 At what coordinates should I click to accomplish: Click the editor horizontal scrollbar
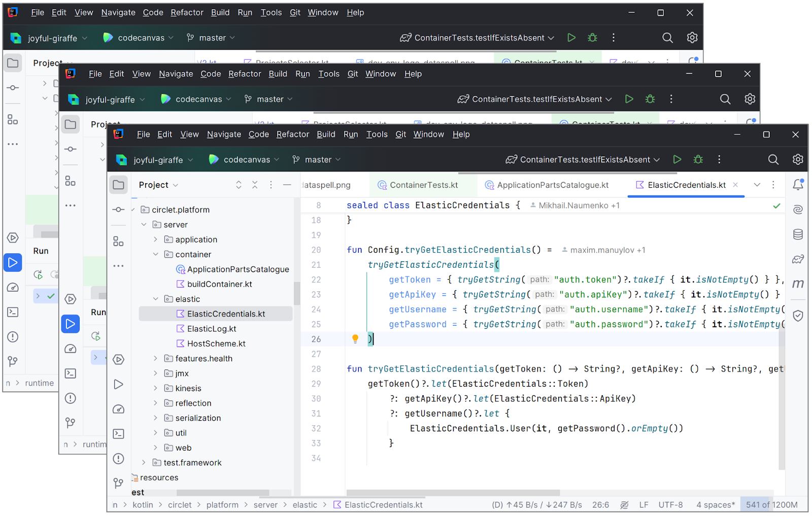pyautogui.click(x=453, y=493)
